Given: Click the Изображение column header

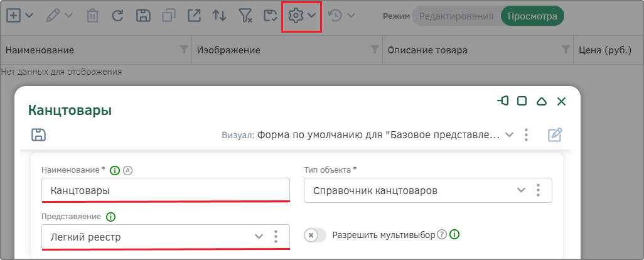Looking at the screenshot, I should coord(228,50).
